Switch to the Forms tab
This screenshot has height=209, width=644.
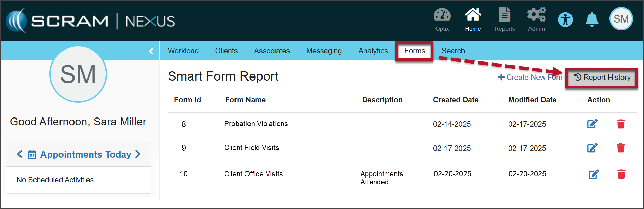click(x=414, y=51)
